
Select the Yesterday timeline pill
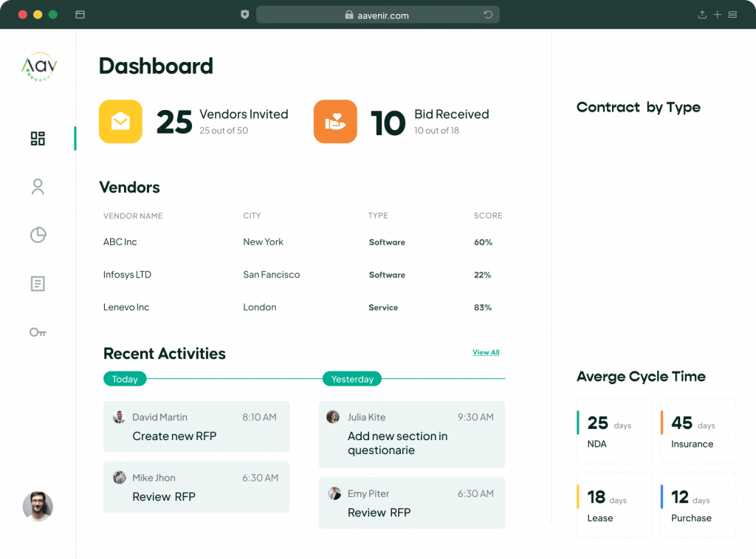[352, 379]
